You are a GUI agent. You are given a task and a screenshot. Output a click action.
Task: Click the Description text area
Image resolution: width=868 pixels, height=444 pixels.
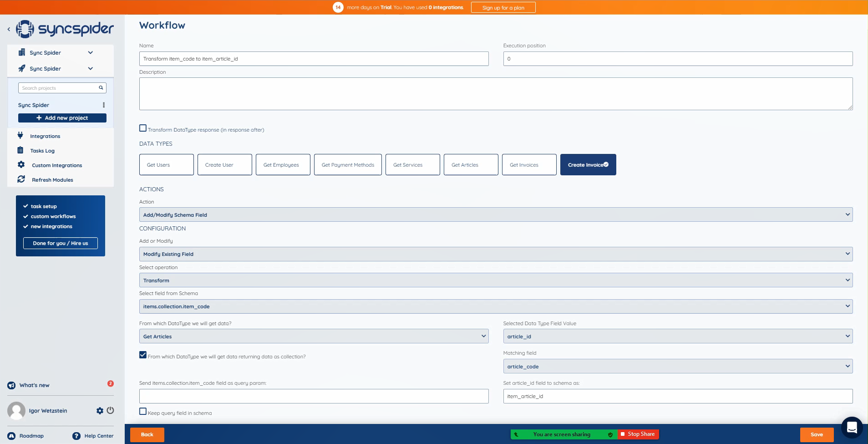[496, 94]
